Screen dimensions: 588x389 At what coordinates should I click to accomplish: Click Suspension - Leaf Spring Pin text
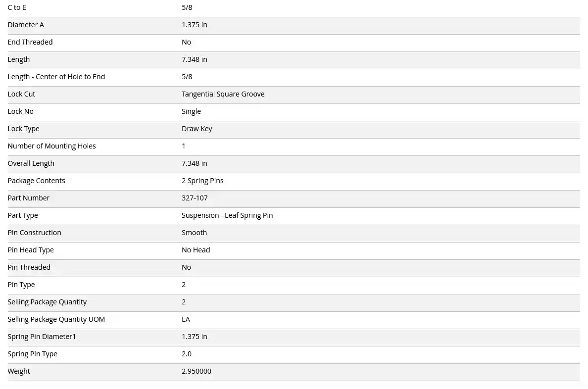227,215
